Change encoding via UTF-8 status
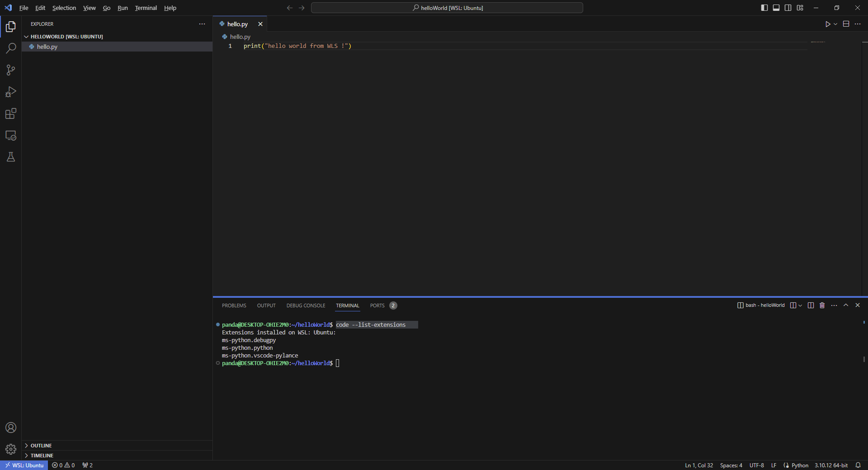The width and height of the screenshot is (868, 470). [x=756, y=465]
